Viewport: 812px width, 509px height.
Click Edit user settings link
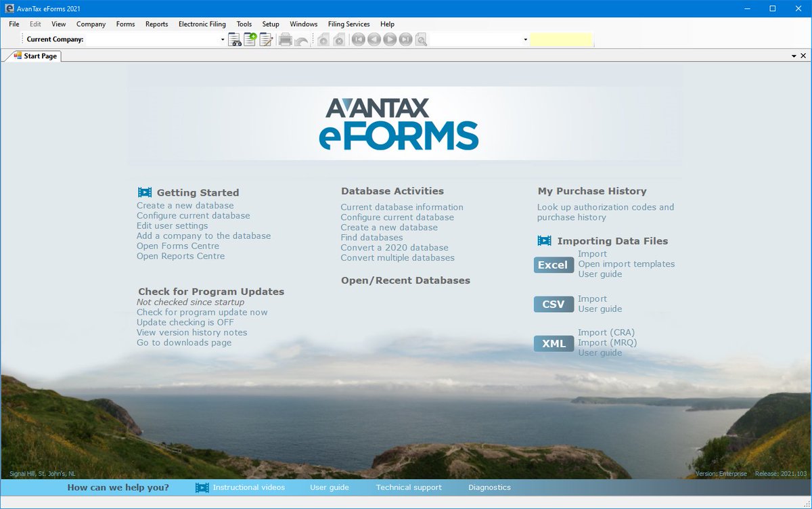(x=173, y=226)
